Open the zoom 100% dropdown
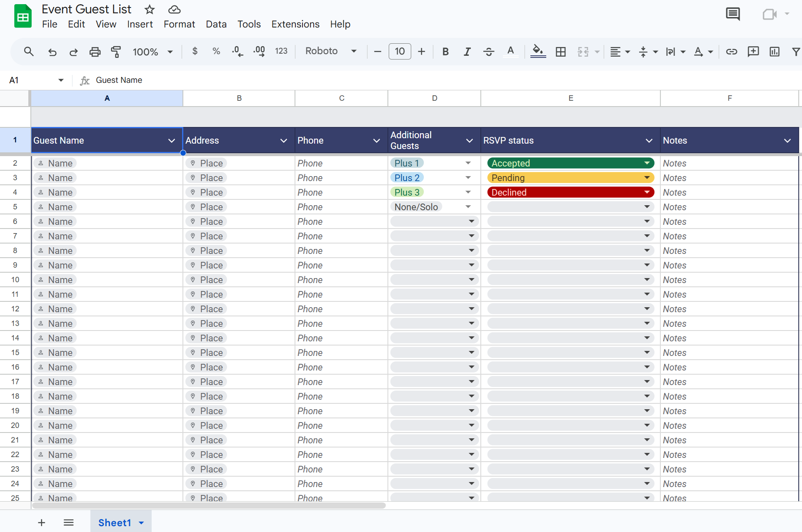Image resolution: width=802 pixels, height=532 pixels. [152, 52]
